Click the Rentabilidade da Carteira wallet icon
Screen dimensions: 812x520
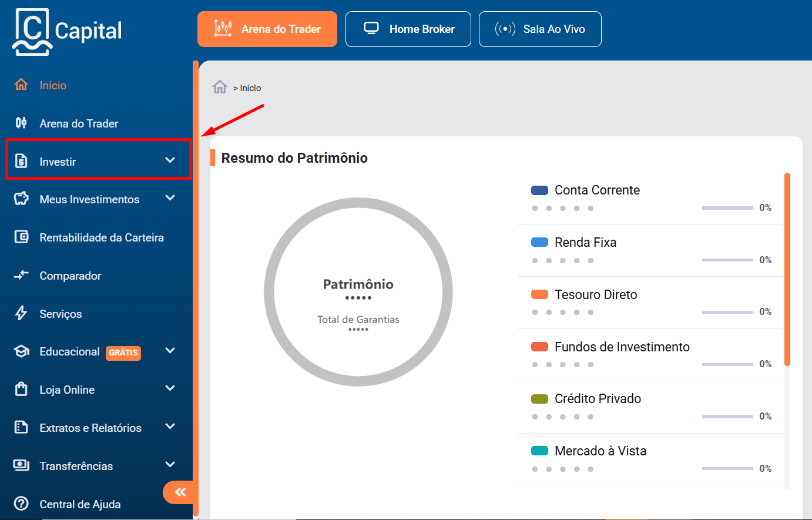click(21, 237)
